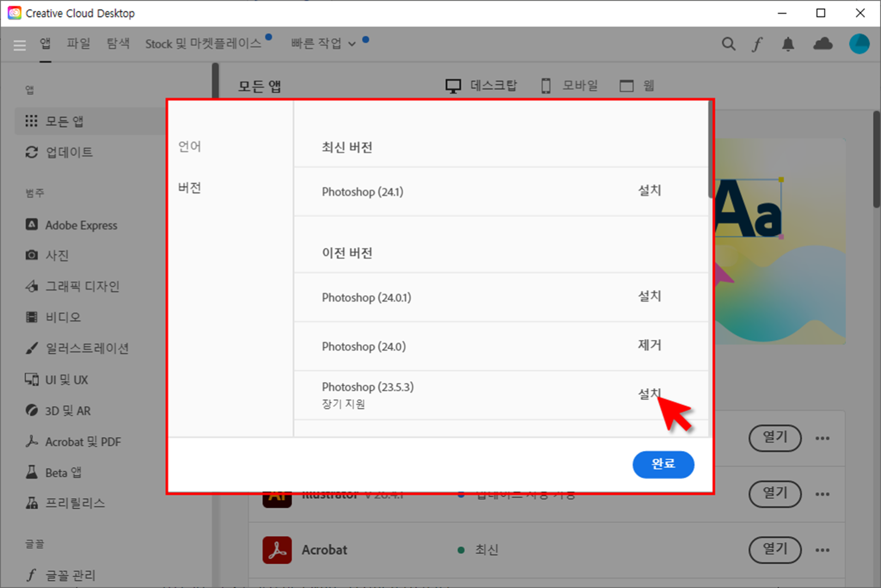Open the hamburger main menu

pos(19,45)
